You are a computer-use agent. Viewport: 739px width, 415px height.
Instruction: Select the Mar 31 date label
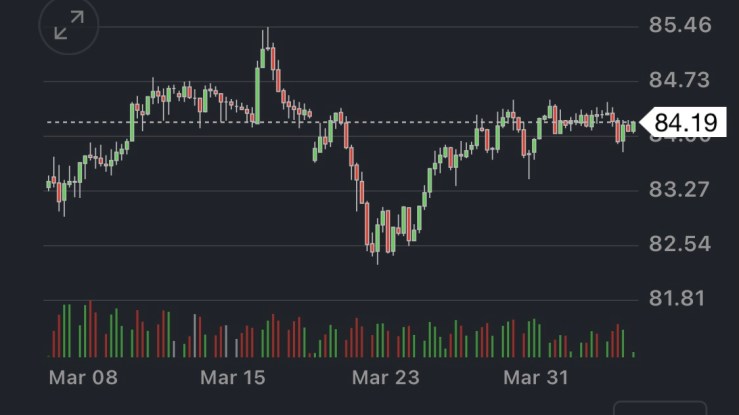(535, 378)
